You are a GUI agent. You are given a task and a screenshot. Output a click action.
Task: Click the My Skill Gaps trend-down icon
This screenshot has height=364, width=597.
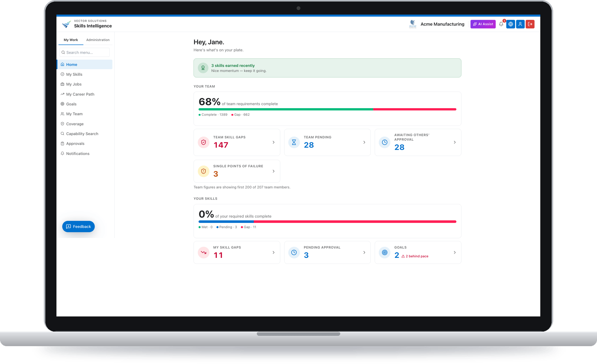204,253
